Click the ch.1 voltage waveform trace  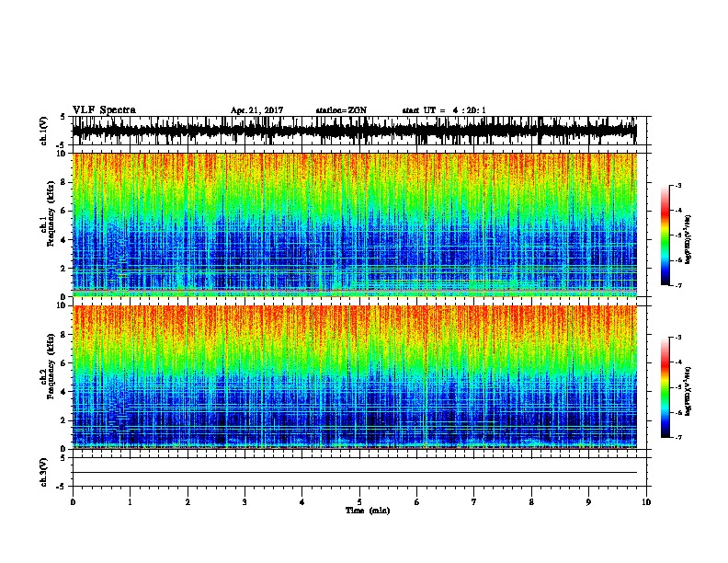click(x=354, y=131)
